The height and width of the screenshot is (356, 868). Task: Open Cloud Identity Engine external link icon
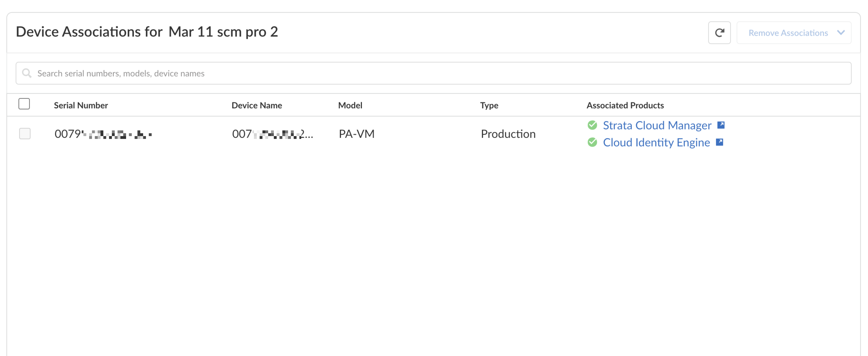[719, 142]
